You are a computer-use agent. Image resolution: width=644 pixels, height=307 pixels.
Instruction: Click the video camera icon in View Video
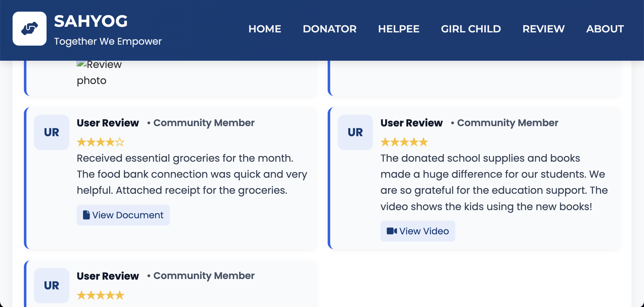pyautogui.click(x=392, y=231)
